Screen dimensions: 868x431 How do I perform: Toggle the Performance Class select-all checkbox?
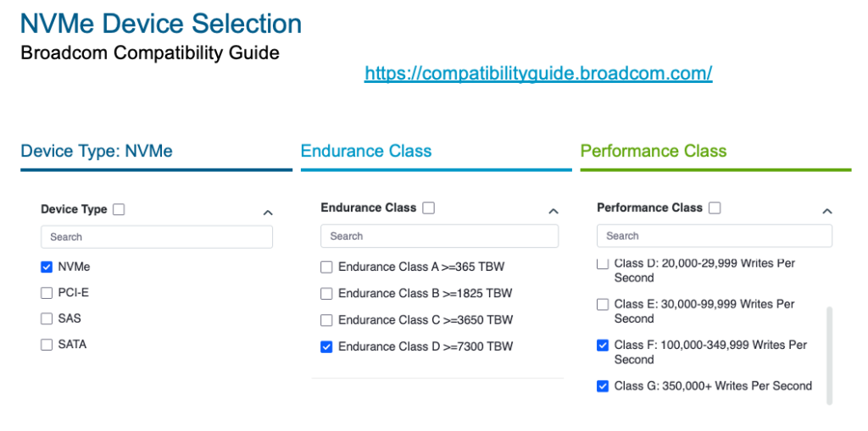point(715,207)
